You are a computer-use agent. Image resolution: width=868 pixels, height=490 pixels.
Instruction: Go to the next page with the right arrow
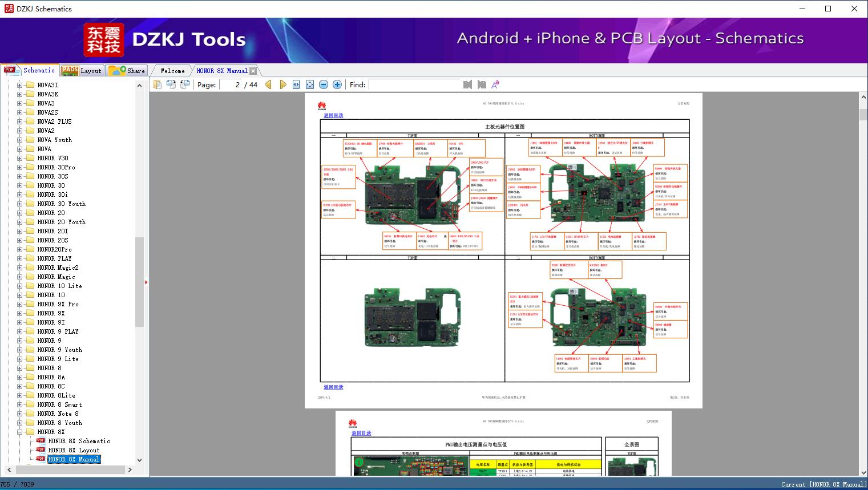click(x=282, y=84)
